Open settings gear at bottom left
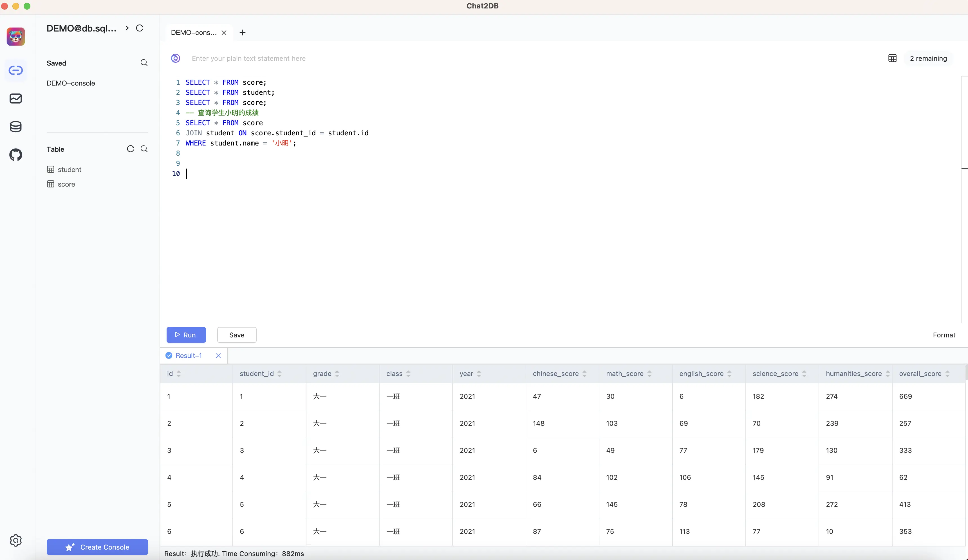The image size is (968, 560). pos(16,540)
